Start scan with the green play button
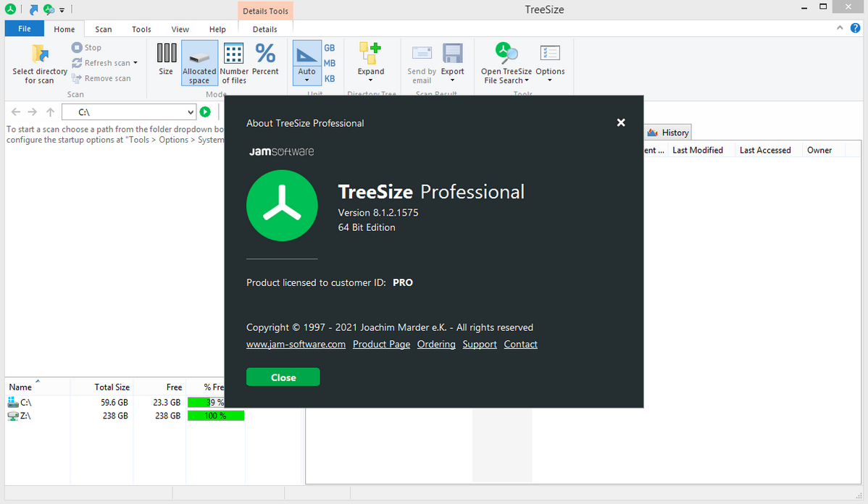This screenshot has height=504, width=868. tap(205, 112)
